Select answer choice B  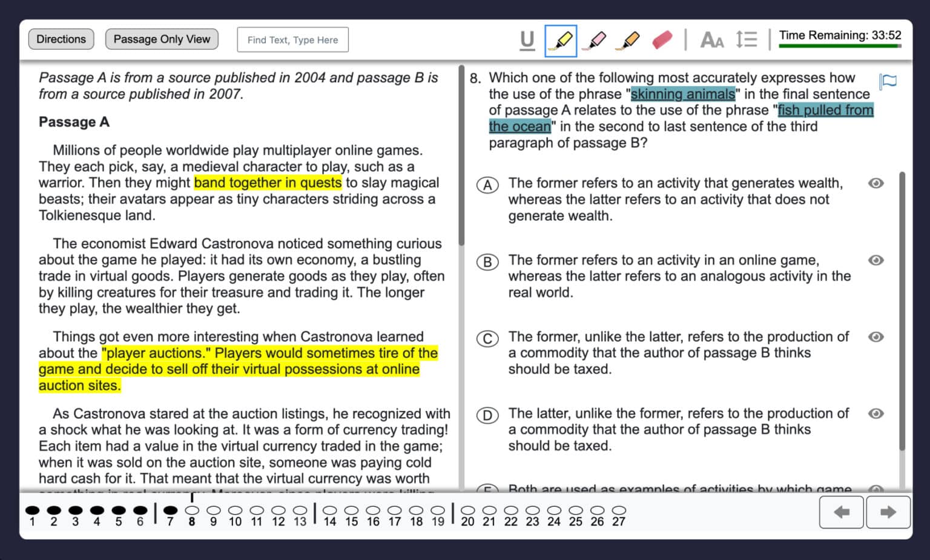487,262
